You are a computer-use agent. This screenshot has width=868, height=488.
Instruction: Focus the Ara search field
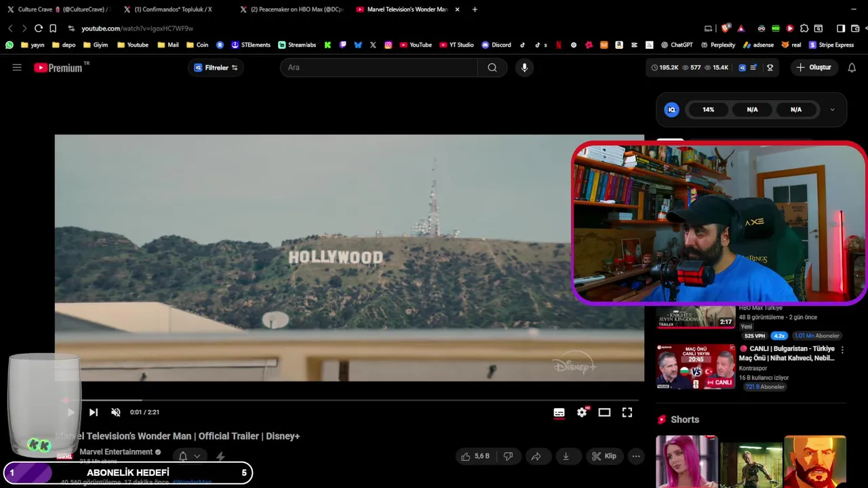378,67
